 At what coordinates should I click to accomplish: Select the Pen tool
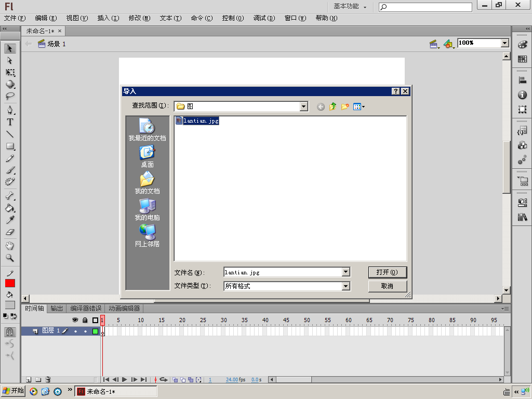pyautogui.click(x=10, y=110)
